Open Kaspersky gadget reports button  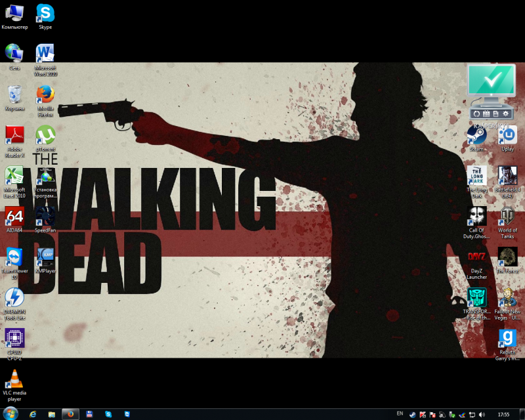coord(486,114)
